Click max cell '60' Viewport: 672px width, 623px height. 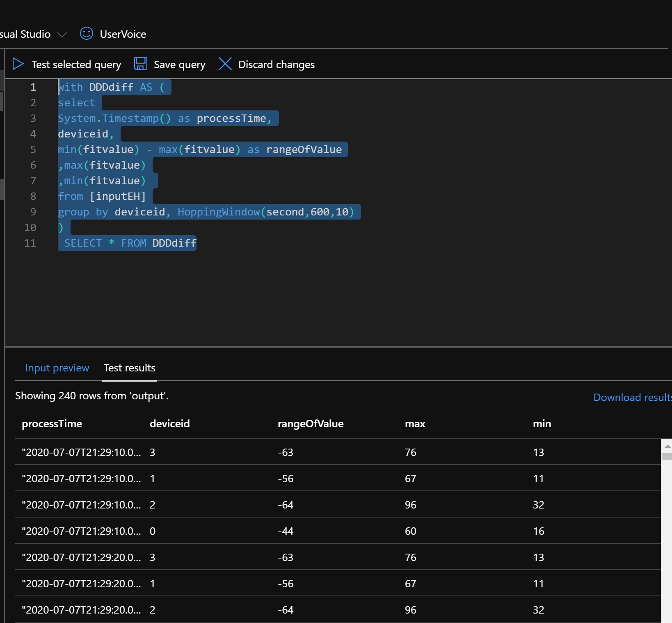coord(411,531)
